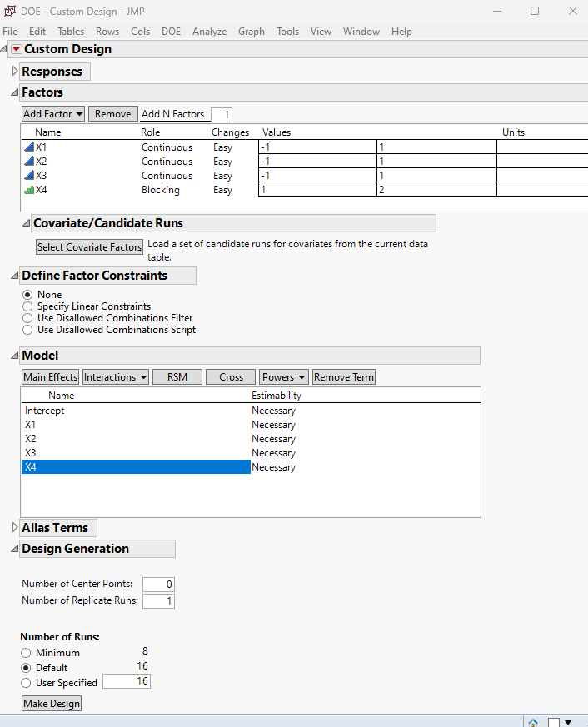This screenshot has height=727, width=588.
Task: Click the Add N Factors count field
Action: [222, 115]
